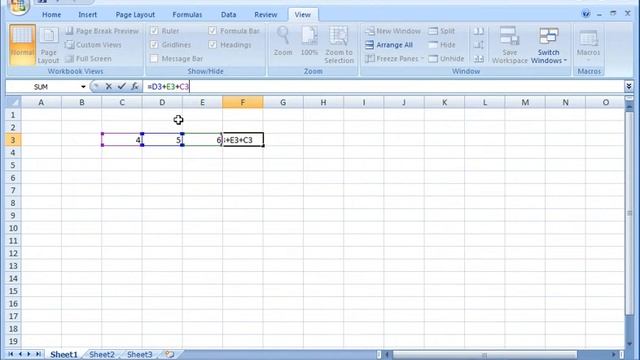640x360 pixels.
Task: Go to last sheet navigation arrow
Action: 38,354
